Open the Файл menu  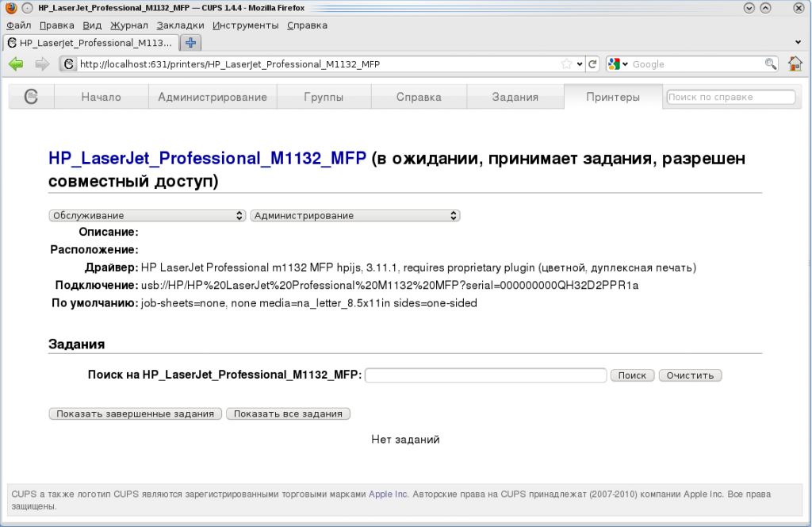pos(19,25)
